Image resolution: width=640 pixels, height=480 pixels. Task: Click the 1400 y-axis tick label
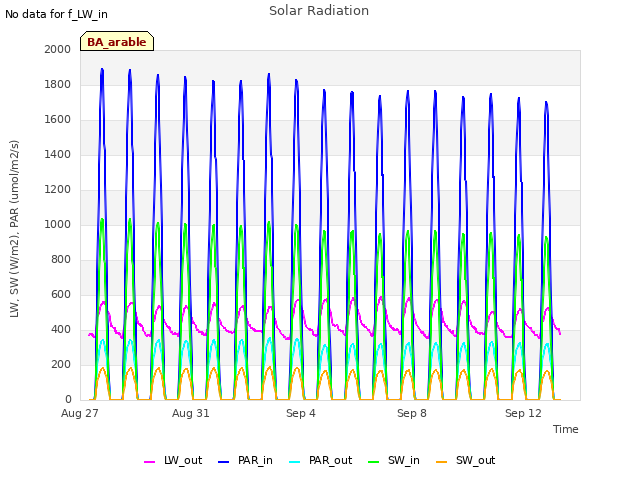(x=58, y=155)
